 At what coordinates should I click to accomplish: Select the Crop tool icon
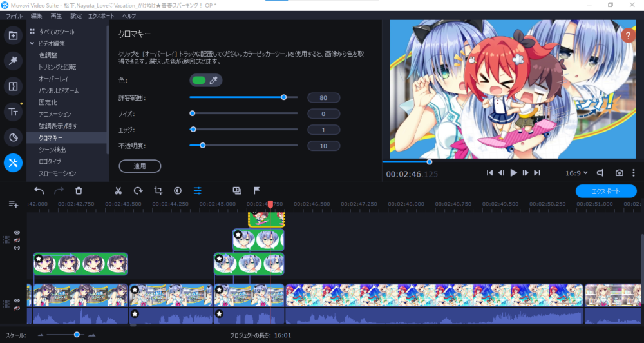pos(158,190)
